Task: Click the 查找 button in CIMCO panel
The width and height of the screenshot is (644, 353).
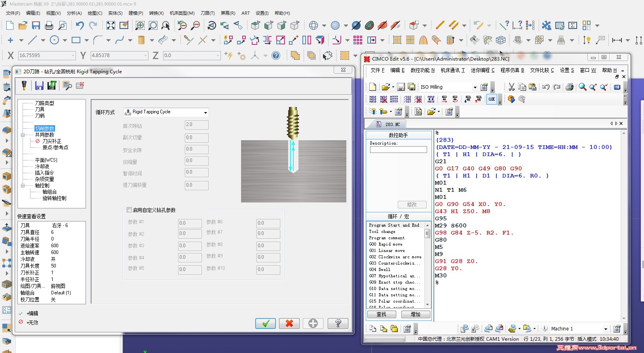Action: click(382, 314)
